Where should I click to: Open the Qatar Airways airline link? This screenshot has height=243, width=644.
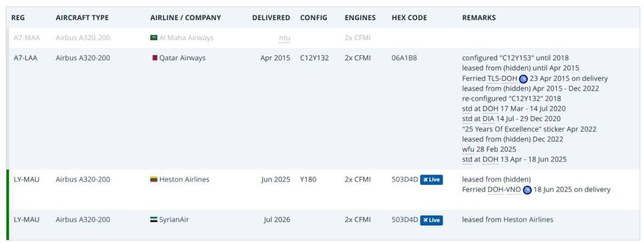182,58
